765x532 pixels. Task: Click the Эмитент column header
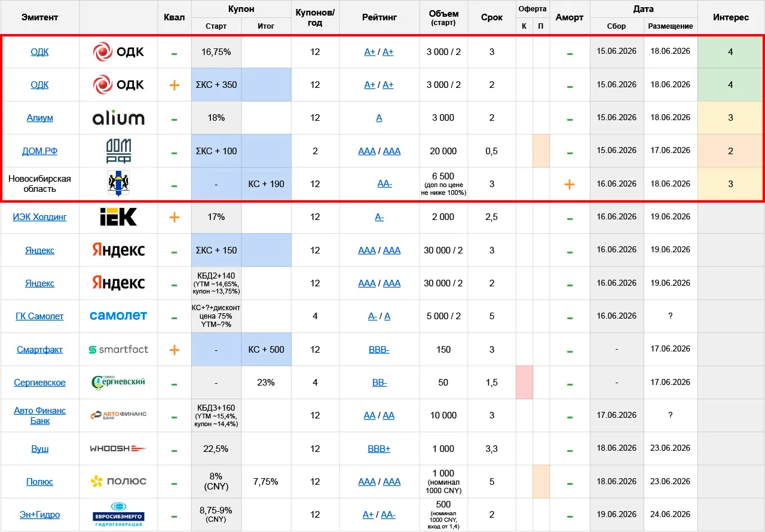coord(39,17)
